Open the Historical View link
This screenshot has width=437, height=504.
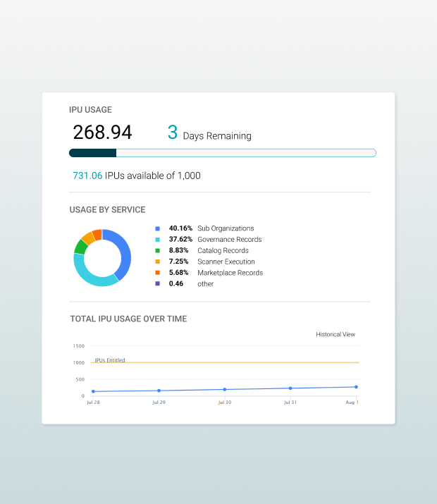pos(336,335)
